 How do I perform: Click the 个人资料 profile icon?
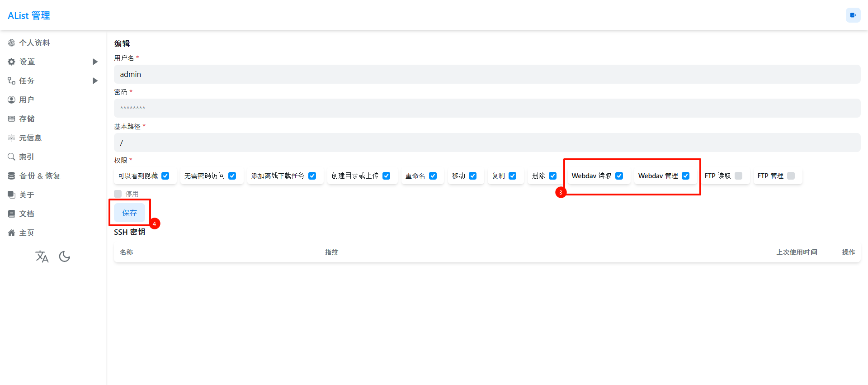[12, 43]
